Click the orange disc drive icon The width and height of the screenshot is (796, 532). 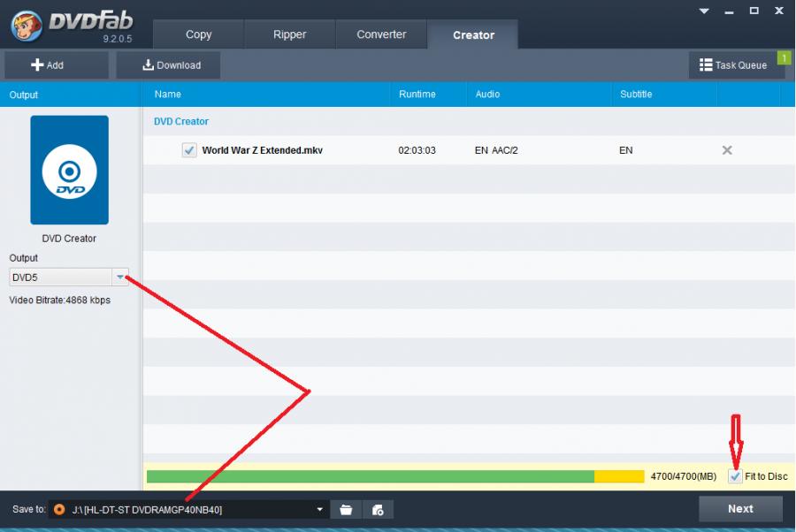59,509
